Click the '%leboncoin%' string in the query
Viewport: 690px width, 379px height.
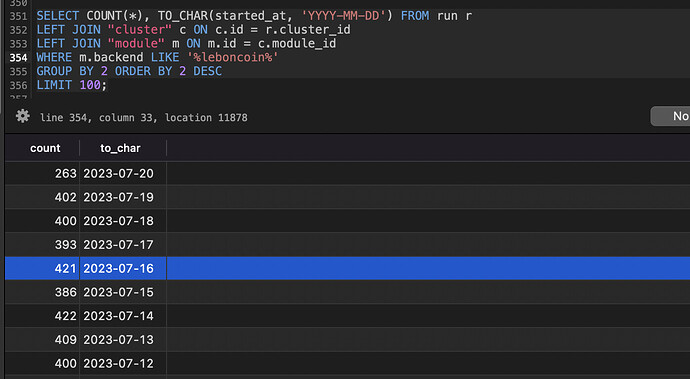point(233,57)
